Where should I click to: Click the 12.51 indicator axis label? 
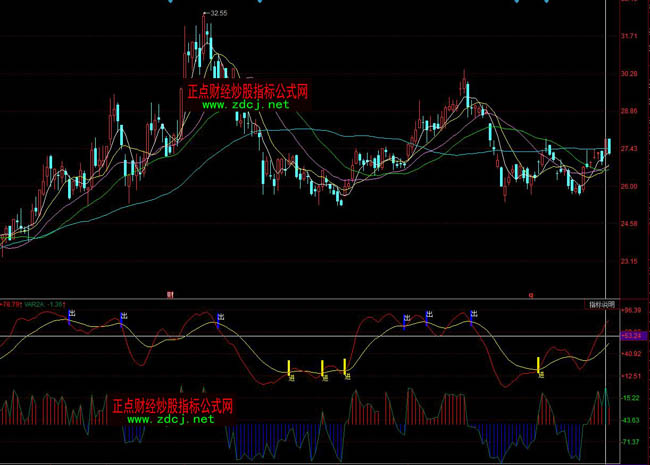pos(631,376)
